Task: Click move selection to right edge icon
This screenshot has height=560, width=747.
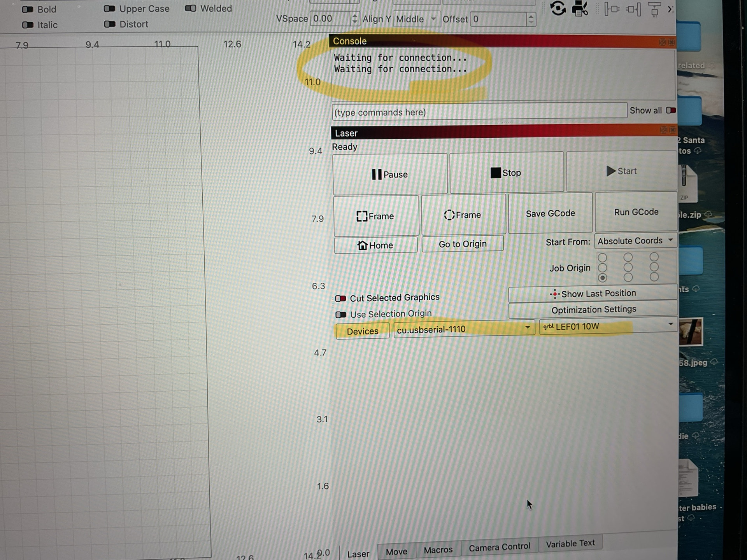Action: tap(633, 9)
